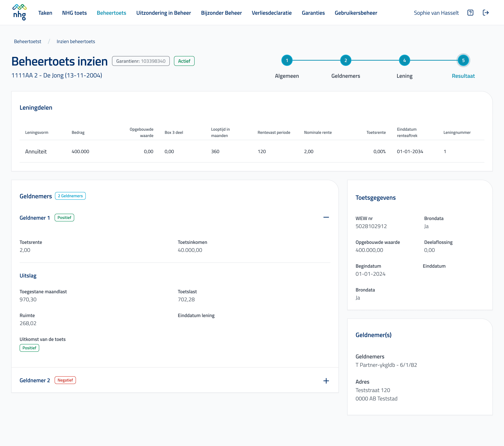This screenshot has width=504, height=446.
Task: Go to step 1 Algemeen circle
Action: click(287, 60)
